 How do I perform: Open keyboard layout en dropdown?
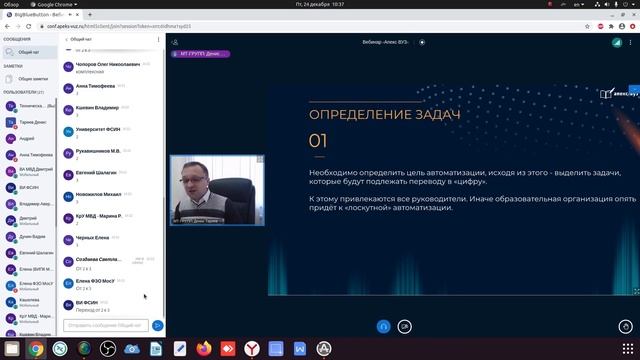(x=579, y=4)
